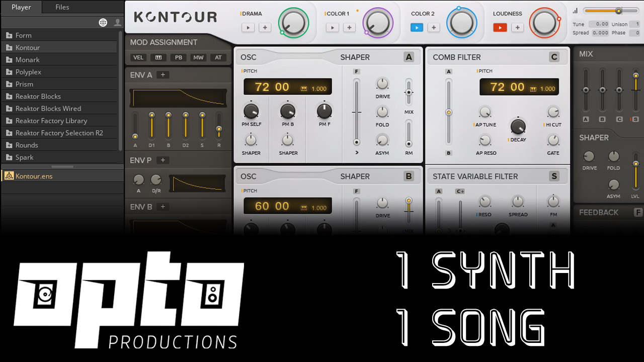
Task: Click the Shaper A DRIVE knob
Action: coord(382,84)
